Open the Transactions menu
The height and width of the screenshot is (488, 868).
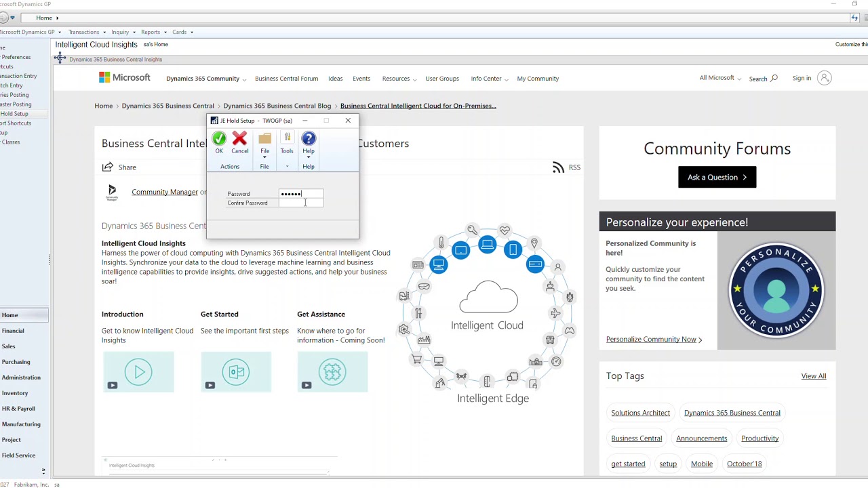click(87, 32)
